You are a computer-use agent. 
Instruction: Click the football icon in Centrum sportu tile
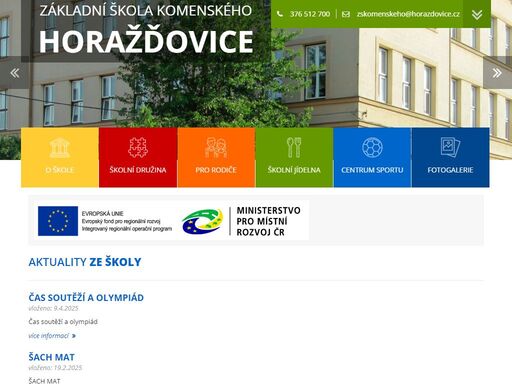(372, 147)
